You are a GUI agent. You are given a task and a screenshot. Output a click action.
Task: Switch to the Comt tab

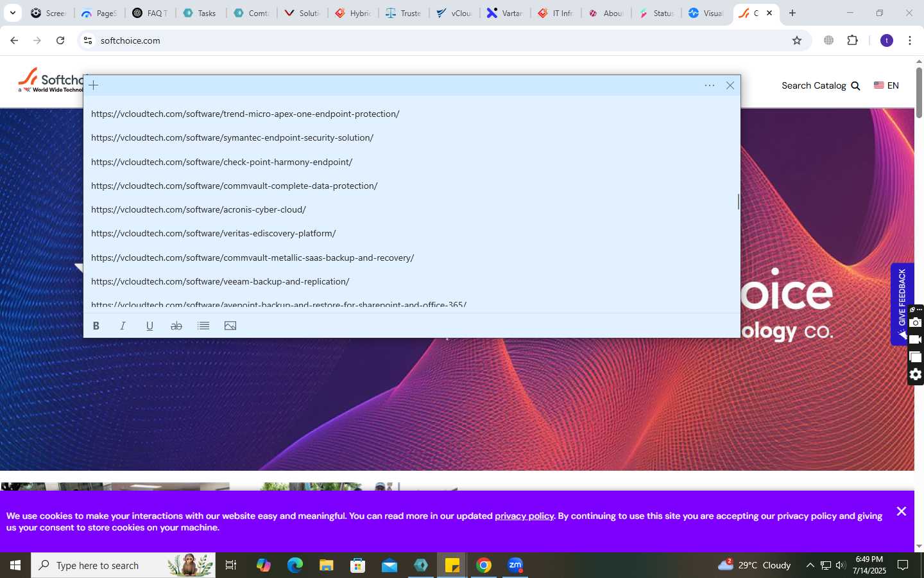coord(252,13)
